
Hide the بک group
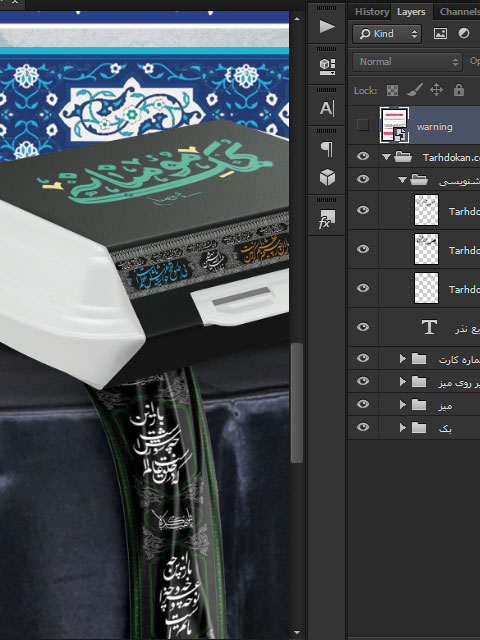click(x=363, y=427)
